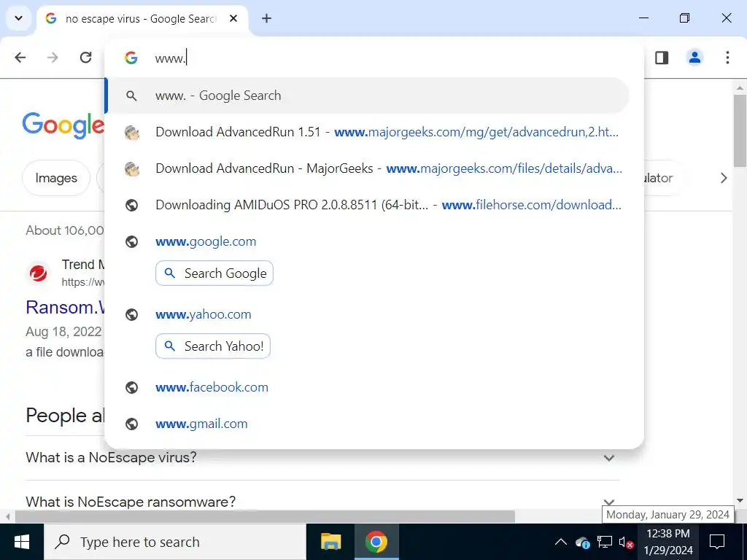Click the horizontal scrollbar thumb at page bottom
Screen dimensions: 747x560
click(265, 517)
